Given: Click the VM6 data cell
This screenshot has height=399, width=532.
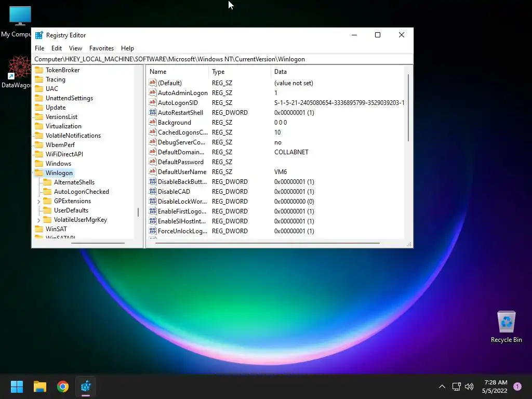Looking at the screenshot, I should click(x=281, y=171).
